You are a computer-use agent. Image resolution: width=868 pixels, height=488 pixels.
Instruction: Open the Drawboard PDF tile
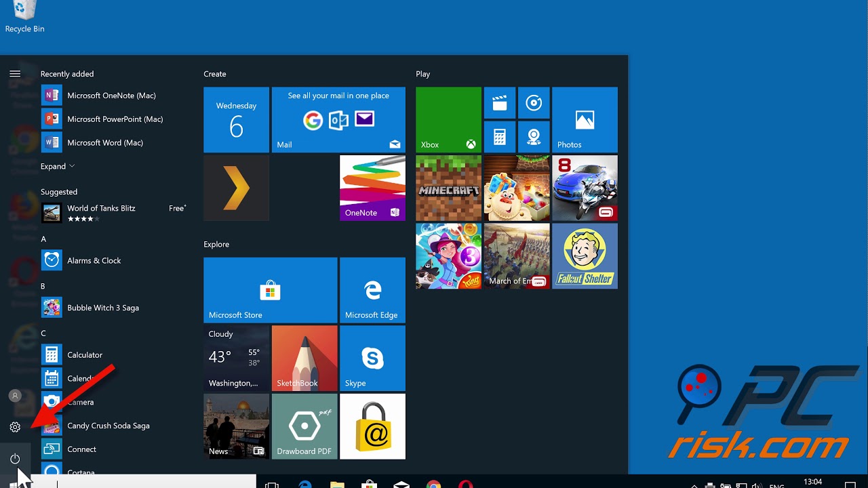coord(304,426)
